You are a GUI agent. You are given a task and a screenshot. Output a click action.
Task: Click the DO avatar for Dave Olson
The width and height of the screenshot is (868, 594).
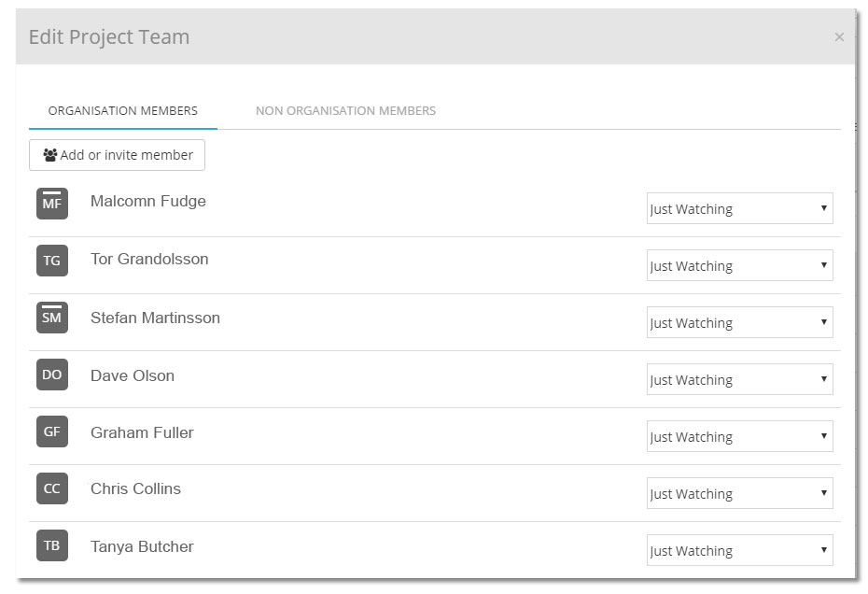(x=52, y=375)
